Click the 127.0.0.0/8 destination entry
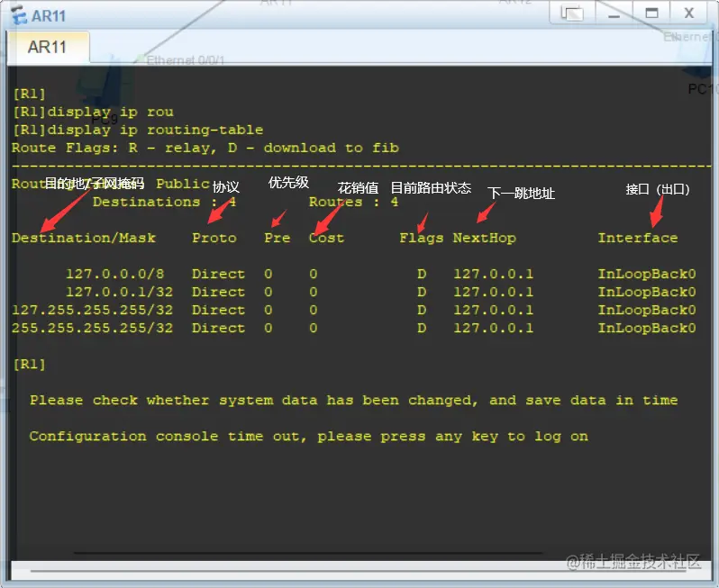The width and height of the screenshot is (719, 588). (115, 274)
